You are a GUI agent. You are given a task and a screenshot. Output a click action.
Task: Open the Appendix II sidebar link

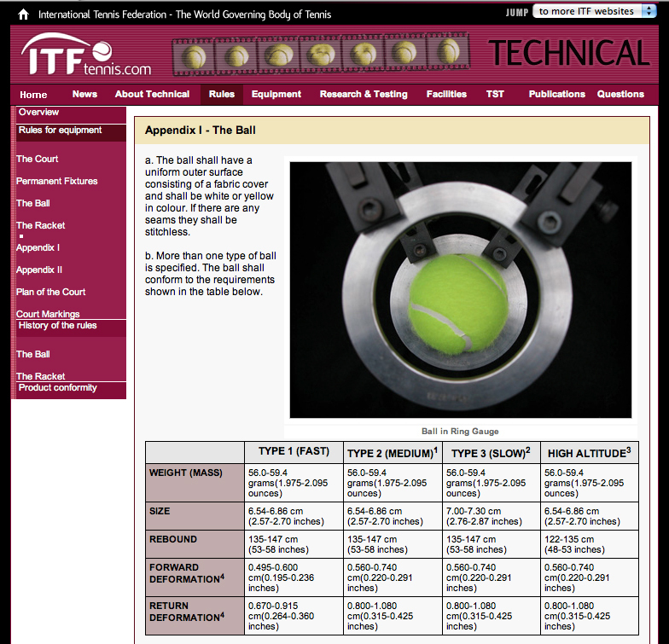[39, 270]
